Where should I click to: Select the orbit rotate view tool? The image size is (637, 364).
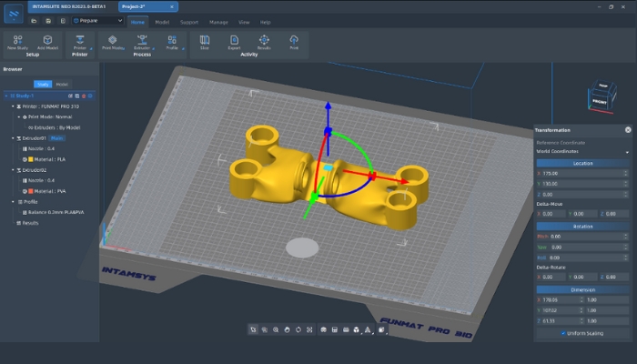point(298,329)
